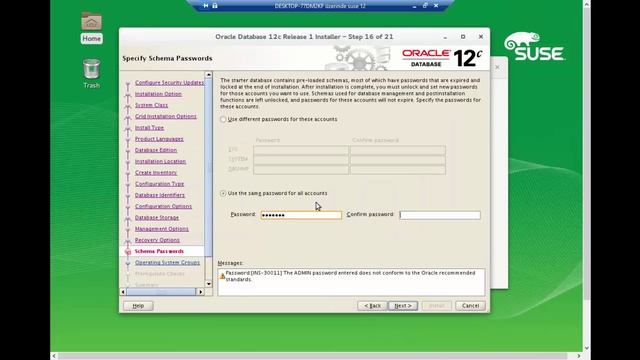
Task: Click remote viewer bottom scroll left arrow
Action: 54,356
